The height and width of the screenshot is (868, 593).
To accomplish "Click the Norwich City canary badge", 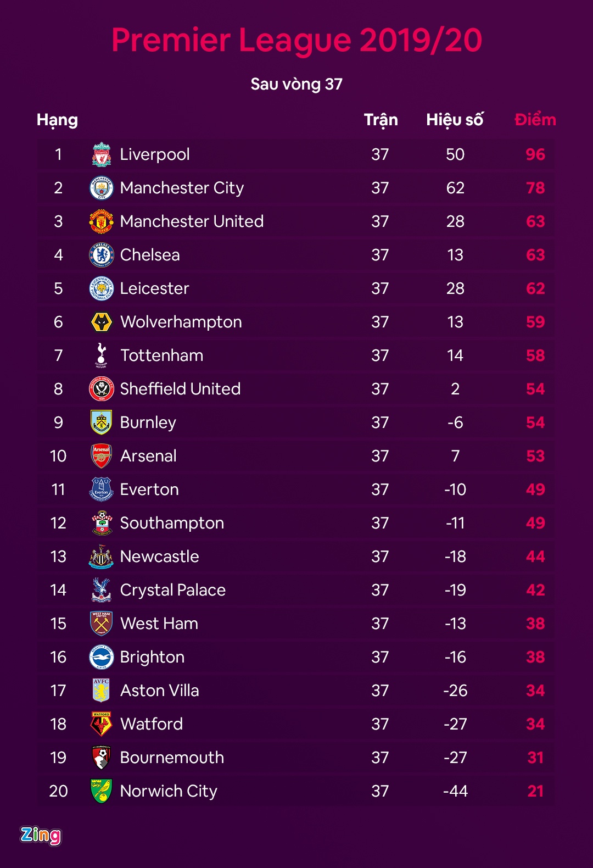I will pyautogui.click(x=102, y=791).
